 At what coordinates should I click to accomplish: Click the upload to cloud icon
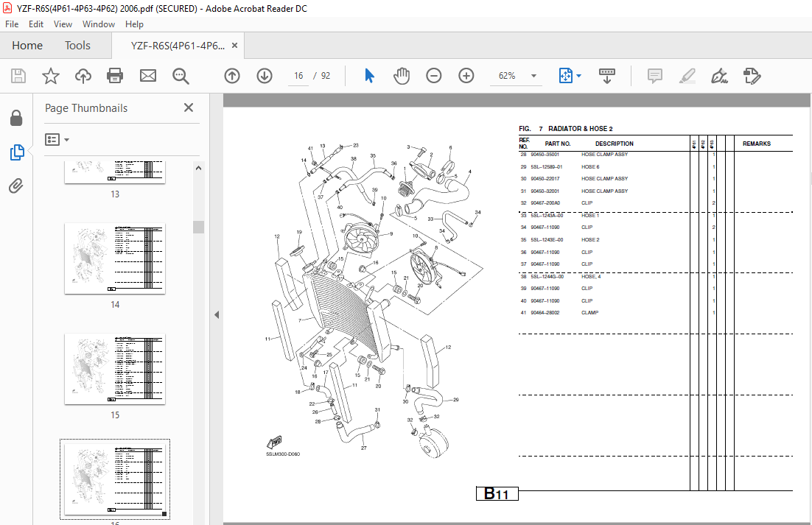tap(83, 76)
